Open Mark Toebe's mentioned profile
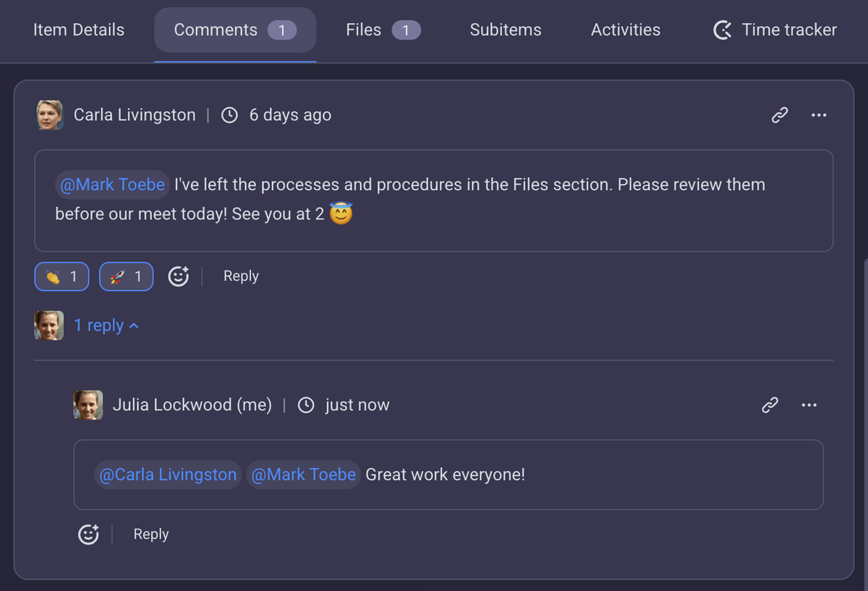Viewport: 868px width, 591px height. point(112,184)
